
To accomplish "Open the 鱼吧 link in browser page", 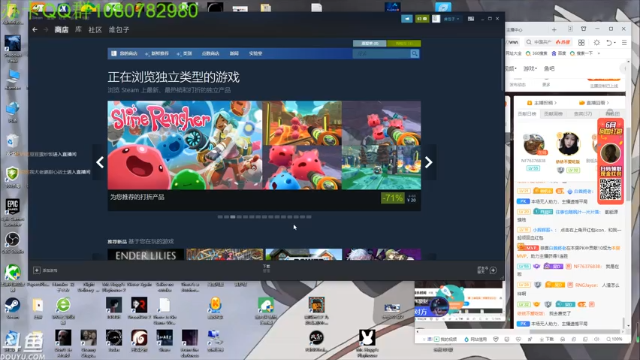I will pyautogui.click(x=549, y=69).
